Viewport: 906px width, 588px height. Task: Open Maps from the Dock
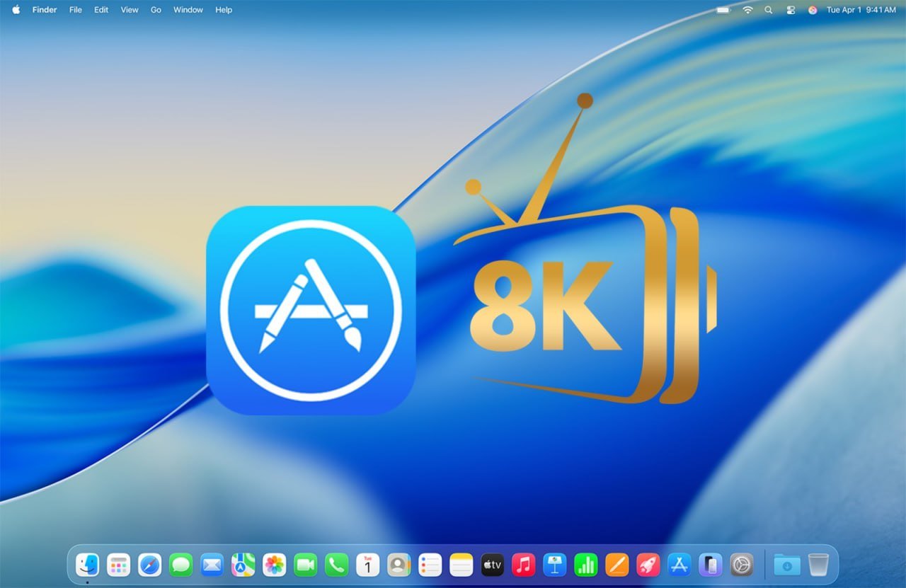point(242,565)
